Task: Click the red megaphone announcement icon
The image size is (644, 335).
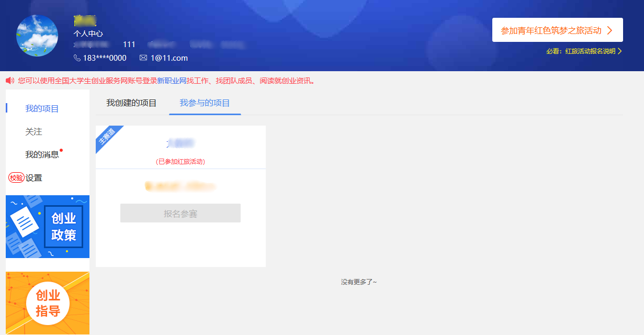Action: coord(10,81)
